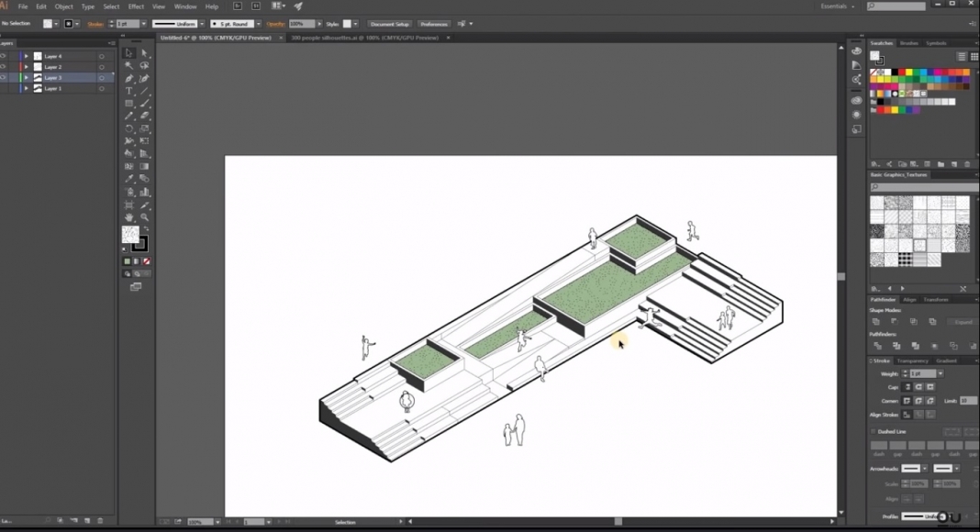Switch to the Align tab

(x=908, y=299)
